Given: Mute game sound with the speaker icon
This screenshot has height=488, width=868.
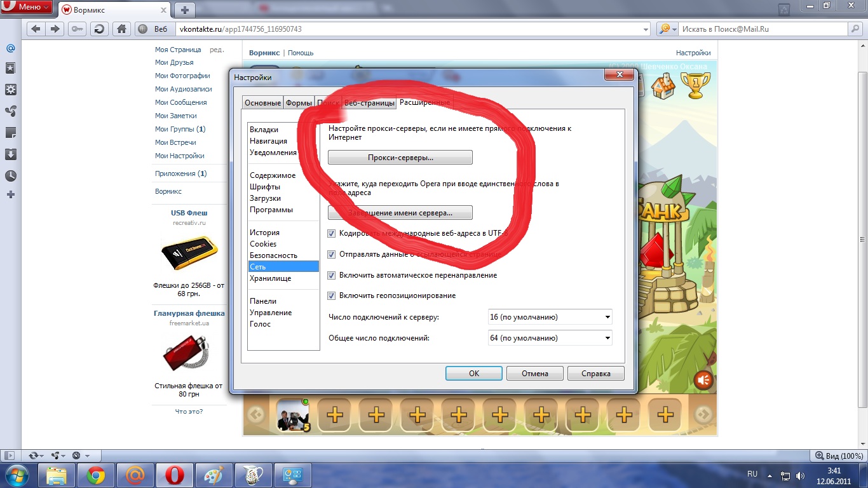Looking at the screenshot, I should 703,380.
